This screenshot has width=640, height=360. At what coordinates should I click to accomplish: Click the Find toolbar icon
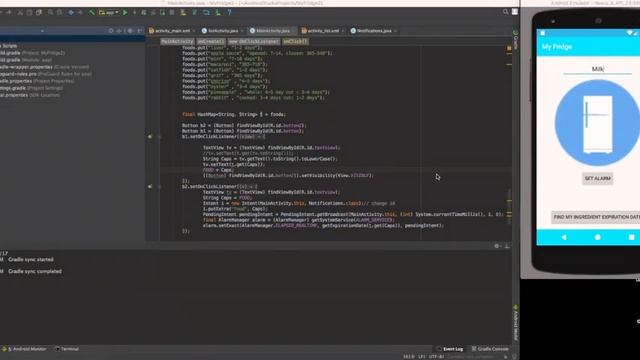pyautogui.click(x=50, y=13)
